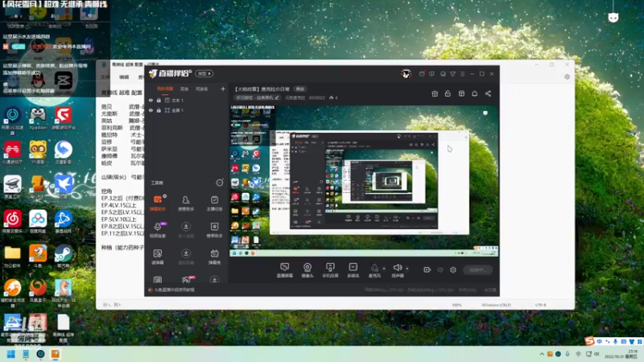Viewport: 644px width, 362px height.
Task: Select the first orange scene tab
Action: 165,88
